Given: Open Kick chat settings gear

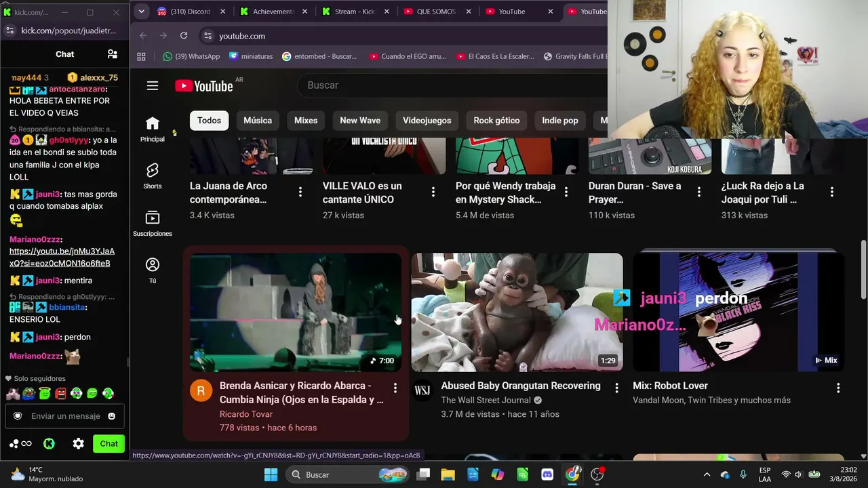Looking at the screenshot, I should coord(79,444).
